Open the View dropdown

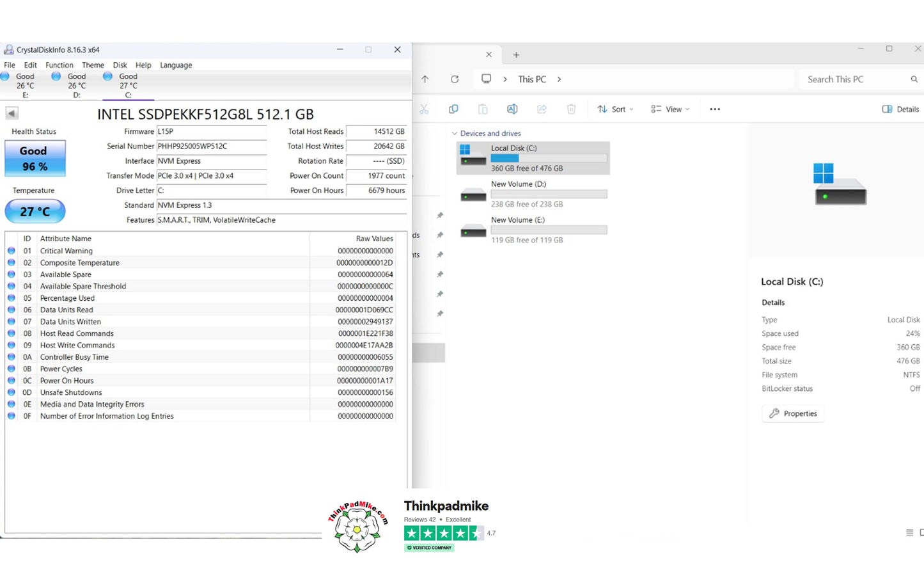[670, 109]
